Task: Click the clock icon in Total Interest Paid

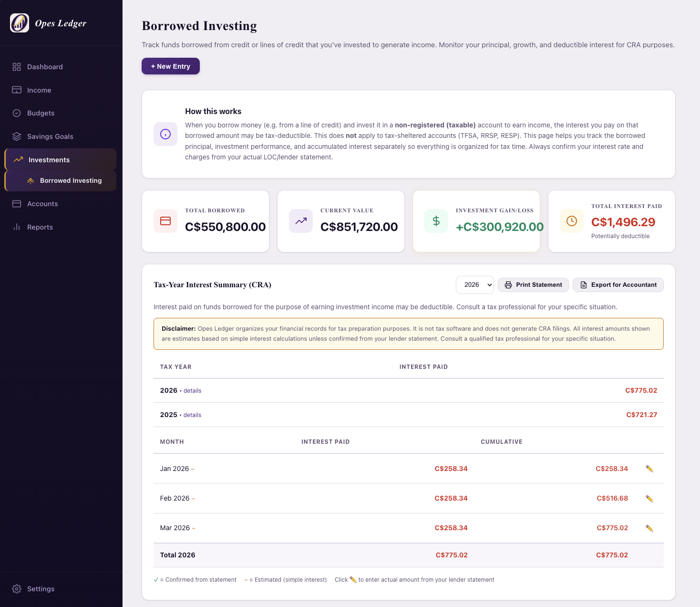Action: click(x=572, y=221)
